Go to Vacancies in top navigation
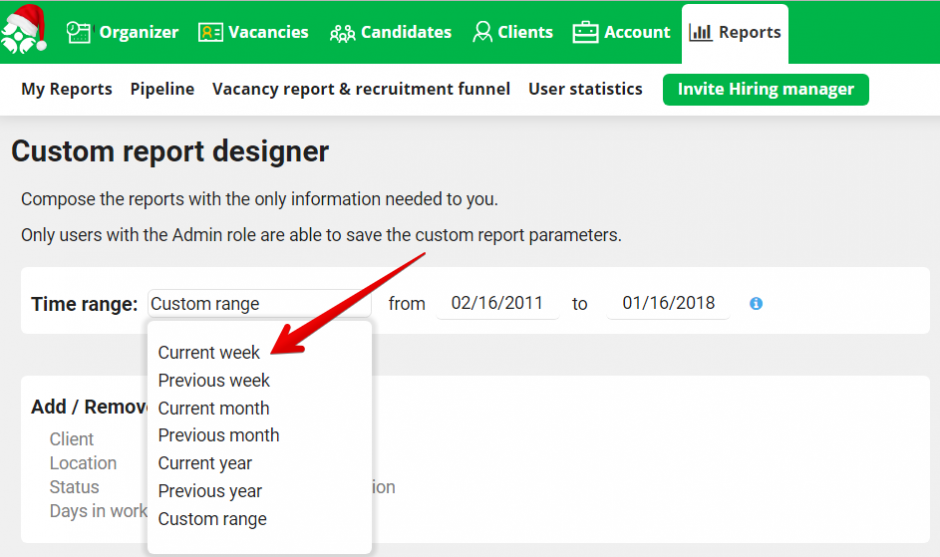940x557 pixels. [x=253, y=32]
